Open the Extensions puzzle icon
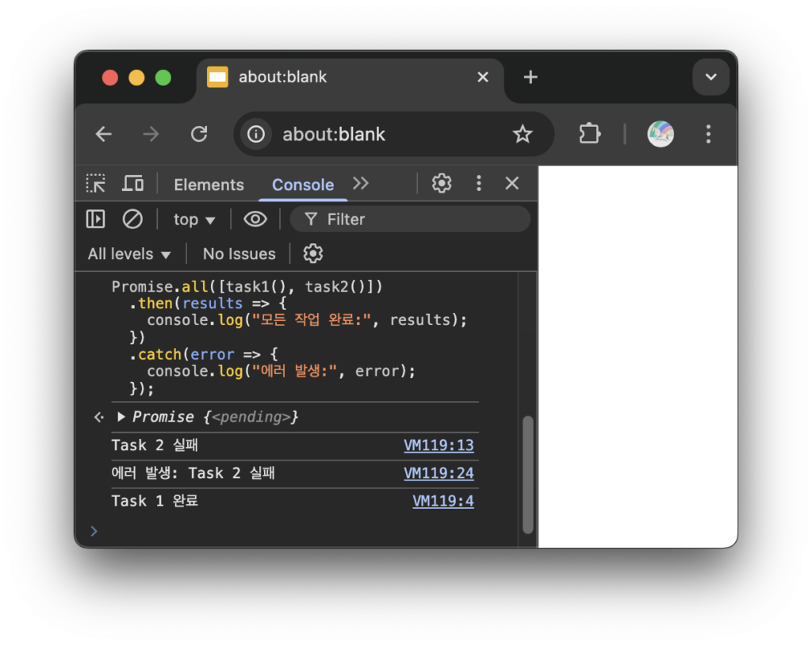 pyautogui.click(x=589, y=134)
